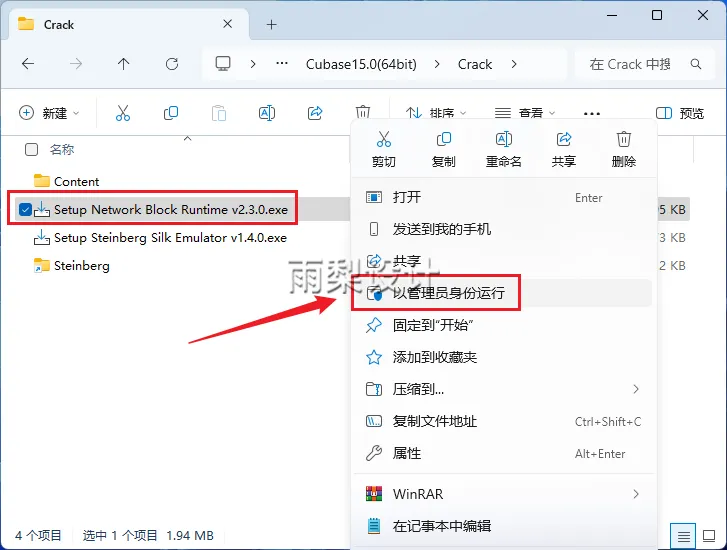Click the Share icon in the toolbar
Screen dimensions: 727x550
coord(315,113)
